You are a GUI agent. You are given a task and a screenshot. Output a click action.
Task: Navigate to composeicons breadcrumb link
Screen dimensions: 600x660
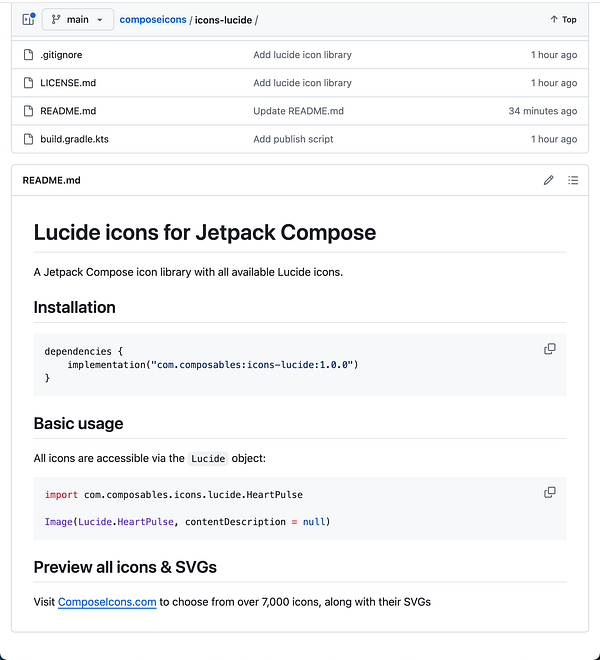tap(152, 19)
